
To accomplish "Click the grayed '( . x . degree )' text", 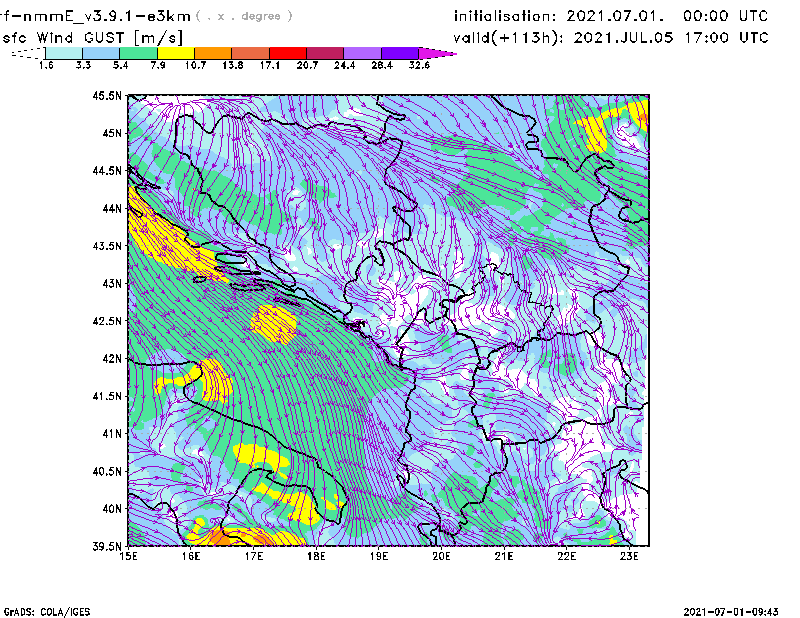I will (x=244, y=16).
